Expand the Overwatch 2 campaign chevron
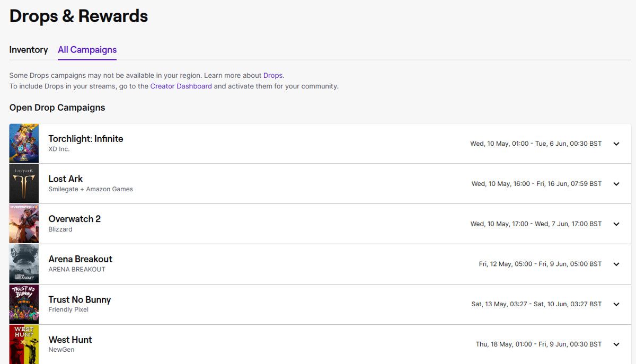The height and width of the screenshot is (364, 636). point(616,224)
